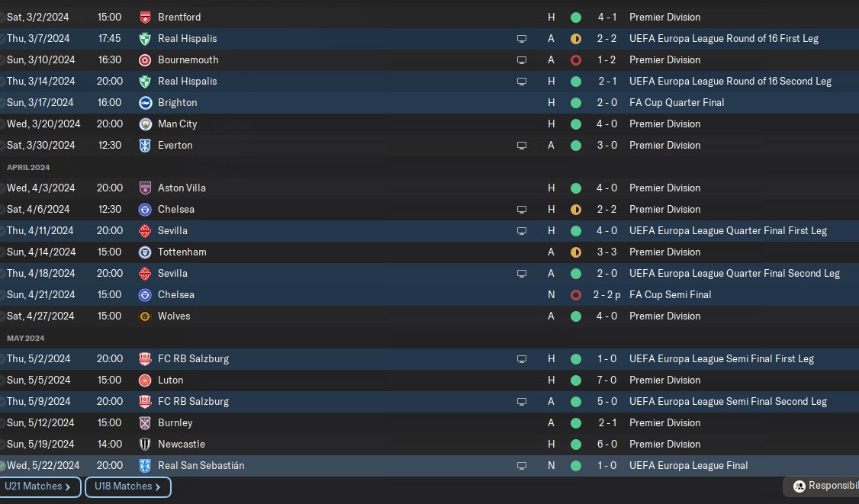859x504 pixels.
Task: Click green win indicator on Aston Villa row
Action: click(x=576, y=188)
